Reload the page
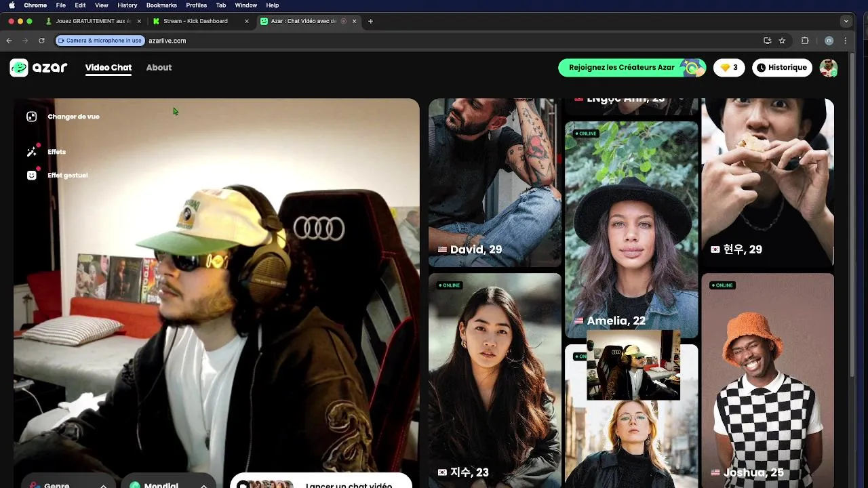The image size is (868, 488). pyautogui.click(x=41, y=41)
